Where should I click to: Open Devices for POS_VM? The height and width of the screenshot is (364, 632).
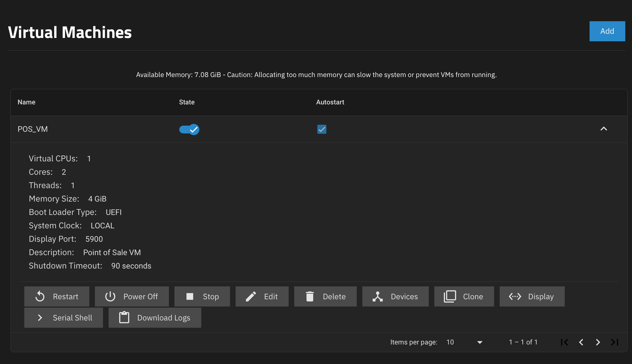(x=395, y=296)
